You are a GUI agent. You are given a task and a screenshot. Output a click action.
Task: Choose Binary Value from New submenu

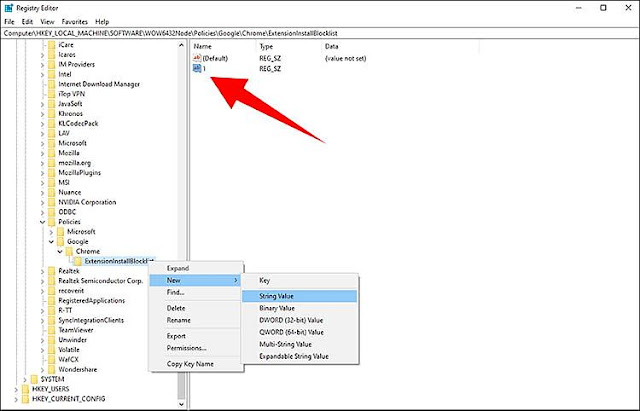click(x=299, y=308)
